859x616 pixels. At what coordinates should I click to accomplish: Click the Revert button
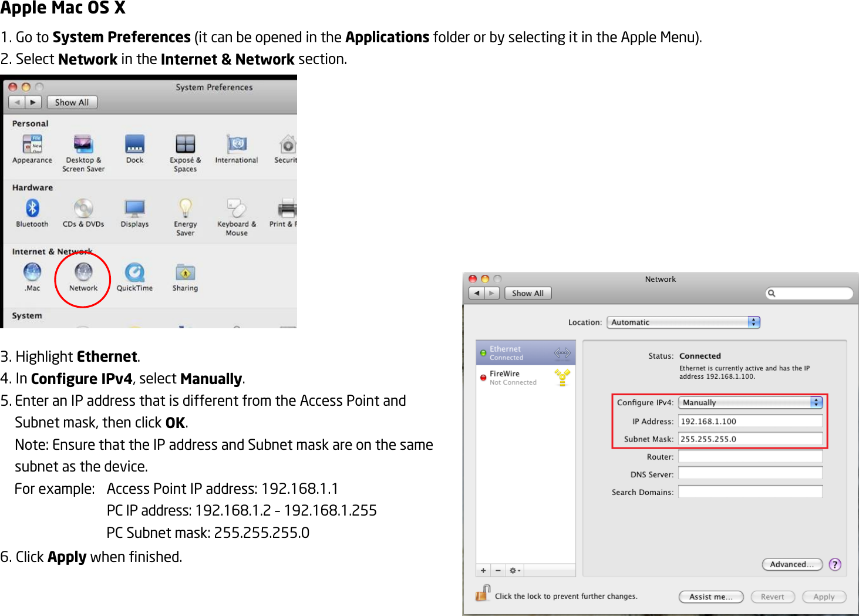tap(773, 597)
